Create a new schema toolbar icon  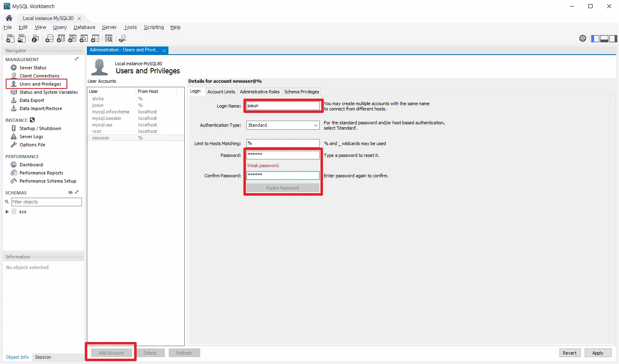49,38
